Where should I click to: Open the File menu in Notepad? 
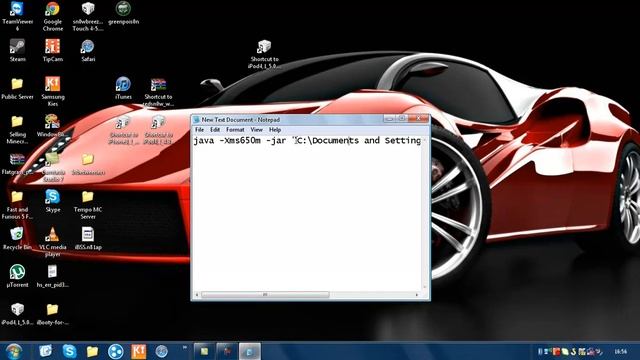click(x=199, y=129)
